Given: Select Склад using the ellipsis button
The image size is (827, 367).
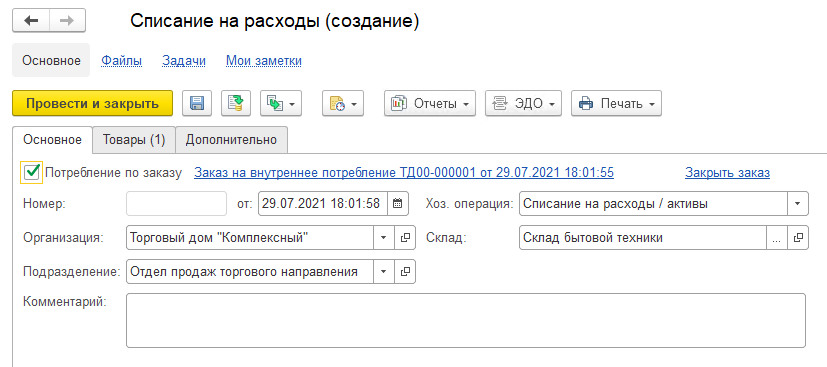Looking at the screenshot, I should coord(776,238).
